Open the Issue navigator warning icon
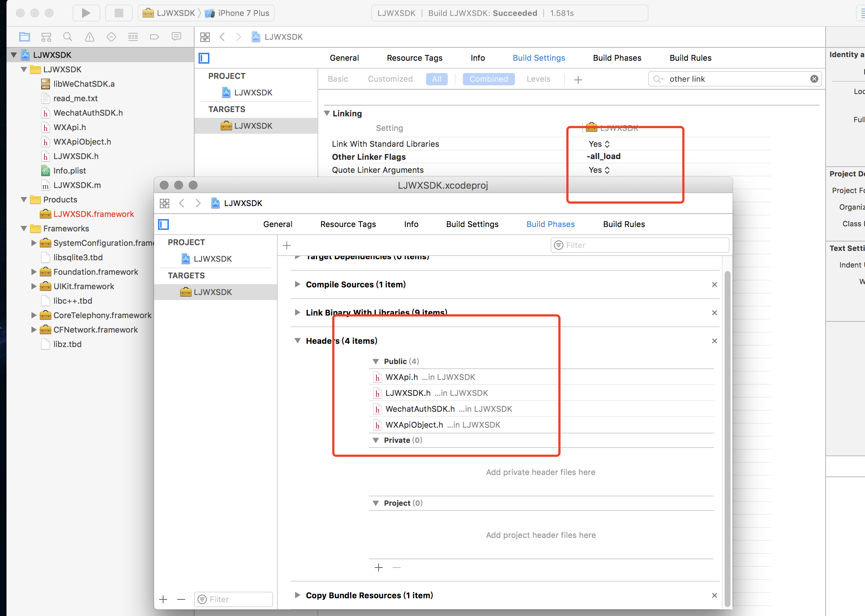This screenshot has height=616, width=865. pyautogui.click(x=90, y=37)
